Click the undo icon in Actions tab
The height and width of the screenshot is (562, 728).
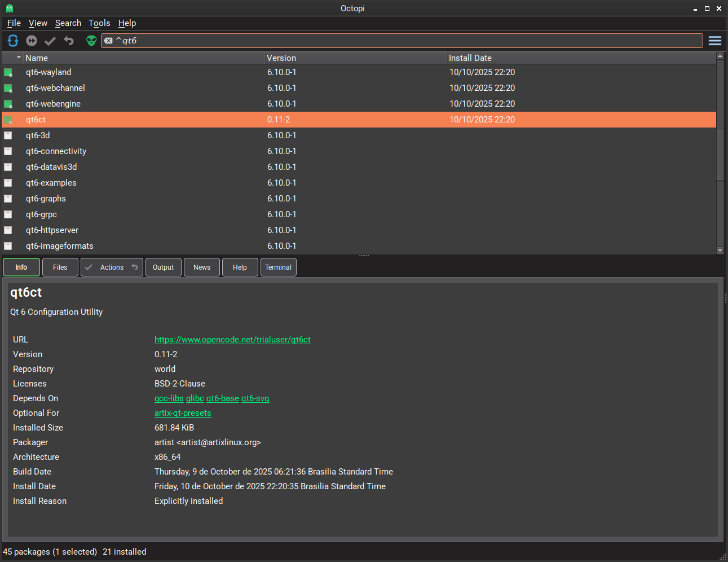135,267
